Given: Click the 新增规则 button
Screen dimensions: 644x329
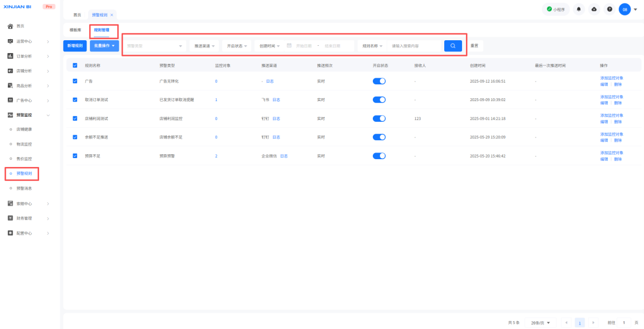Looking at the screenshot, I should coord(75,46).
